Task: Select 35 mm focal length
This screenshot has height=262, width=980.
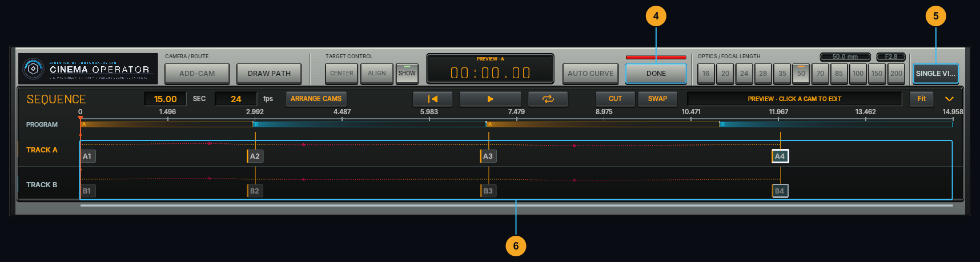Action: 782,74
